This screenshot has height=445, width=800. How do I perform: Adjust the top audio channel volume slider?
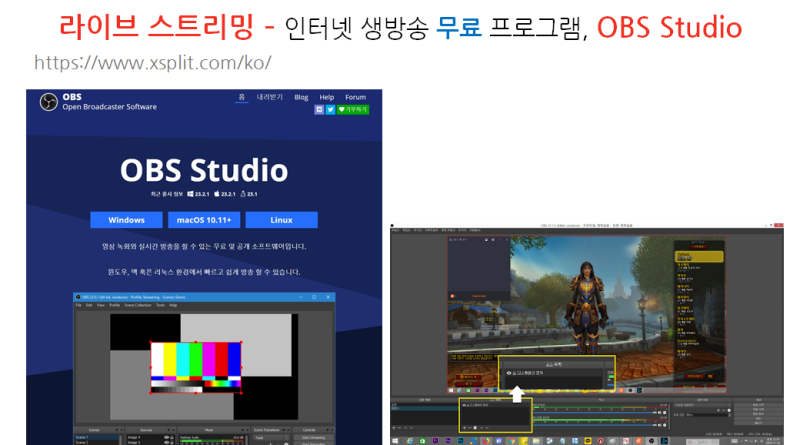(595, 412)
